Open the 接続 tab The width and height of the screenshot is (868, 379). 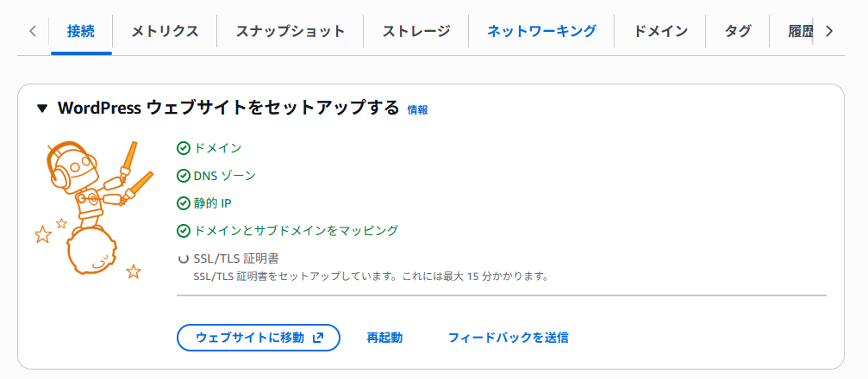pos(81,31)
